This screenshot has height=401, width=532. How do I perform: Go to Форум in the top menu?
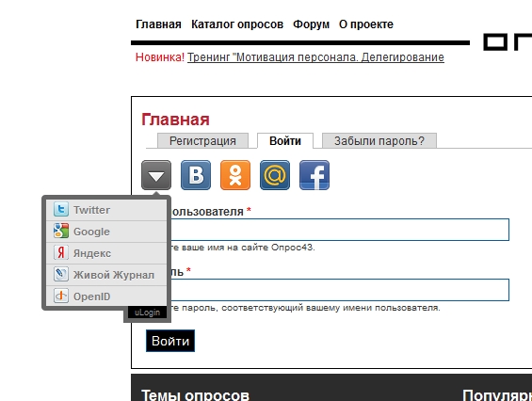point(311,24)
